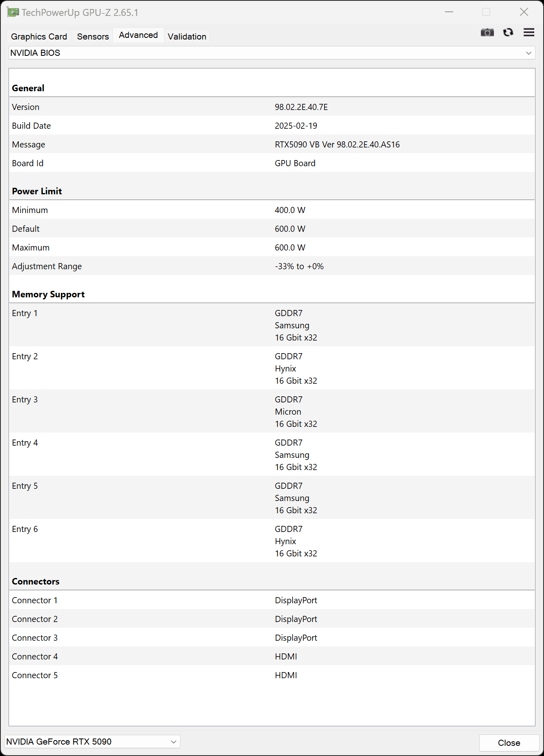This screenshot has height=756, width=544.
Task: Click the Build Date value 2025-02-19
Action: 296,125
